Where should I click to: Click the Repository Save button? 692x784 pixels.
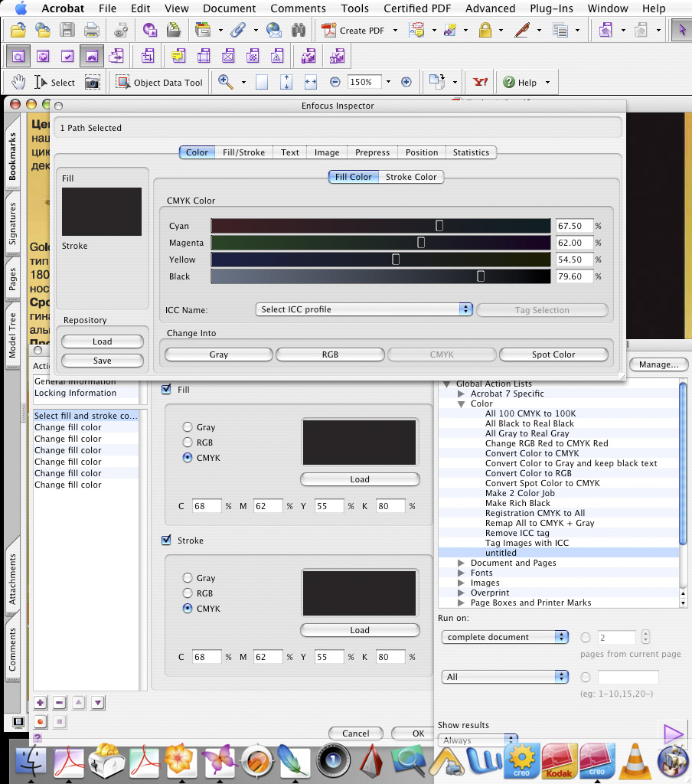(102, 361)
